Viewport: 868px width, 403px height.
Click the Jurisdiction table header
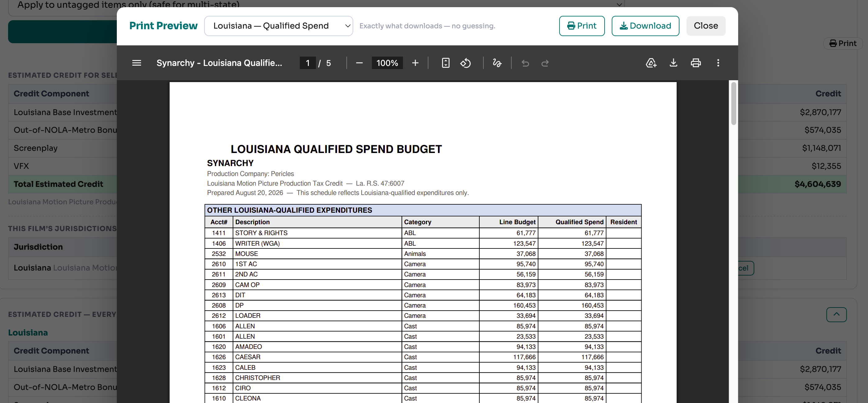(x=38, y=247)
